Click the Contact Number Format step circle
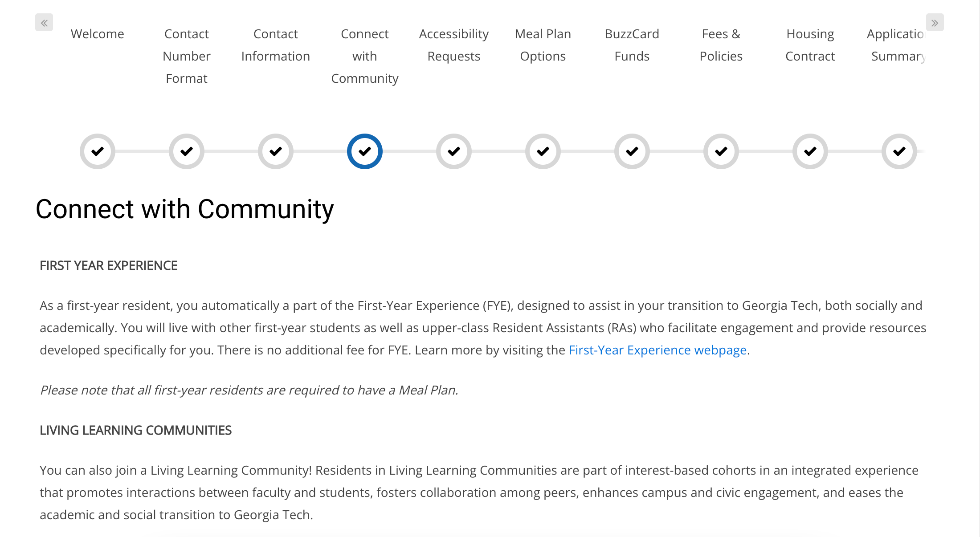This screenshot has height=537, width=980. click(x=186, y=151)
